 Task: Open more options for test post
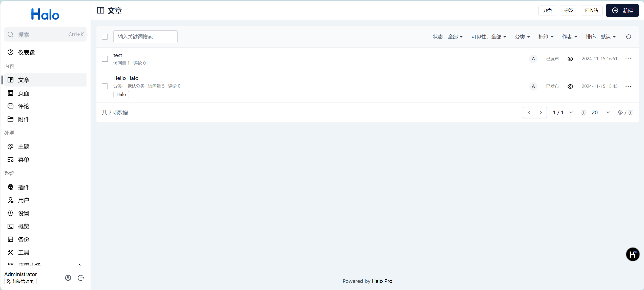tap(628, 59)
